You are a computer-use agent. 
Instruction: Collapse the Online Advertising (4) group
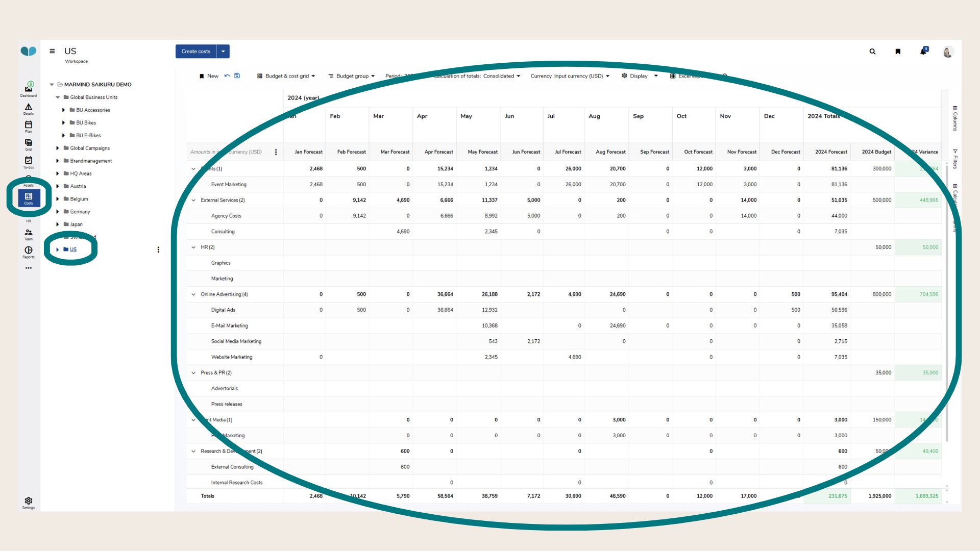point(193,294)
